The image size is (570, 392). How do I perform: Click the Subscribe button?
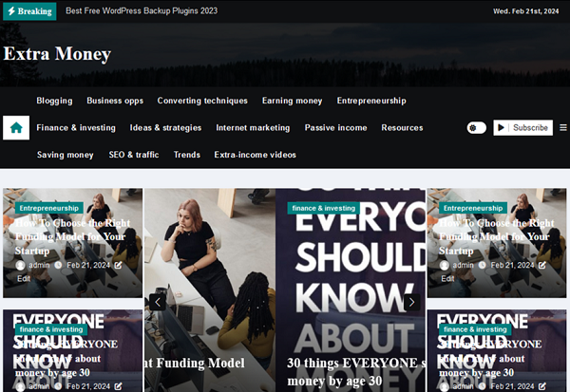(522, 127)
